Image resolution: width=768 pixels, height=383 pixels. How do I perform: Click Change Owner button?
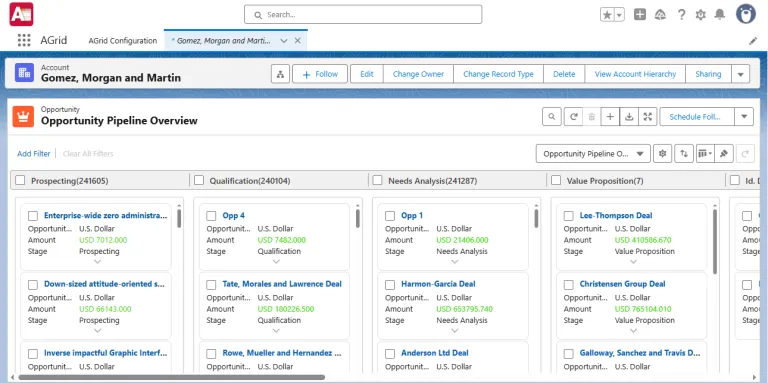(x=418, y=74)
